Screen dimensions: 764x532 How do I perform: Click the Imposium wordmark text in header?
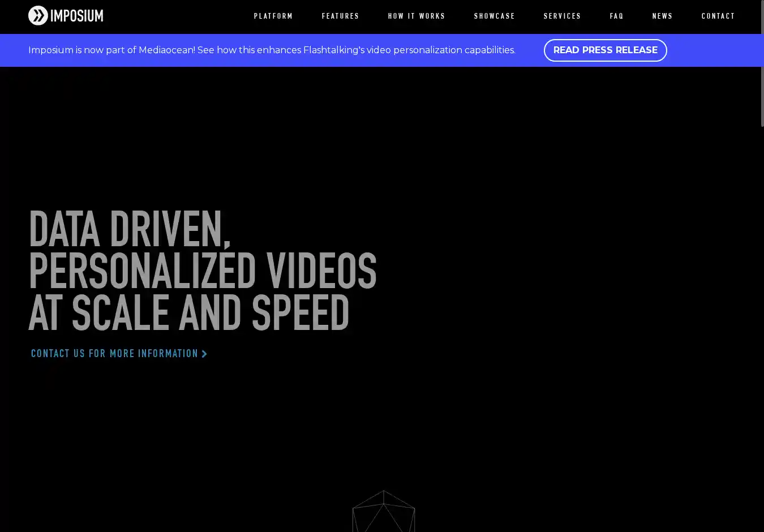(x=76, y=16)
